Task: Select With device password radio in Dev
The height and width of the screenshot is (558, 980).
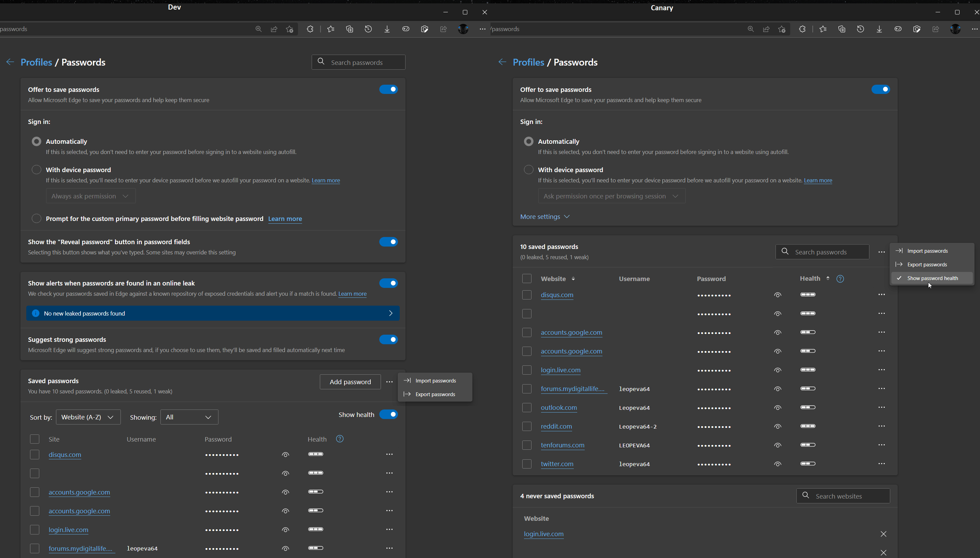Action: [37, 169]
